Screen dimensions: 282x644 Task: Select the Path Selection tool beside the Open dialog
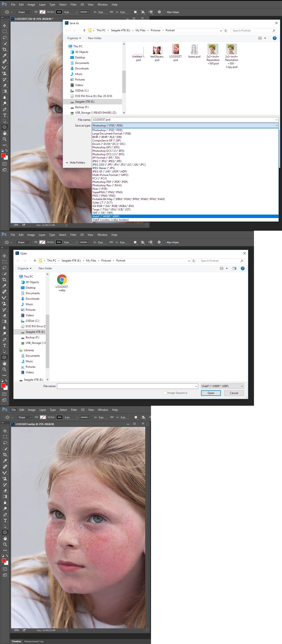click(x=5, y=351)
